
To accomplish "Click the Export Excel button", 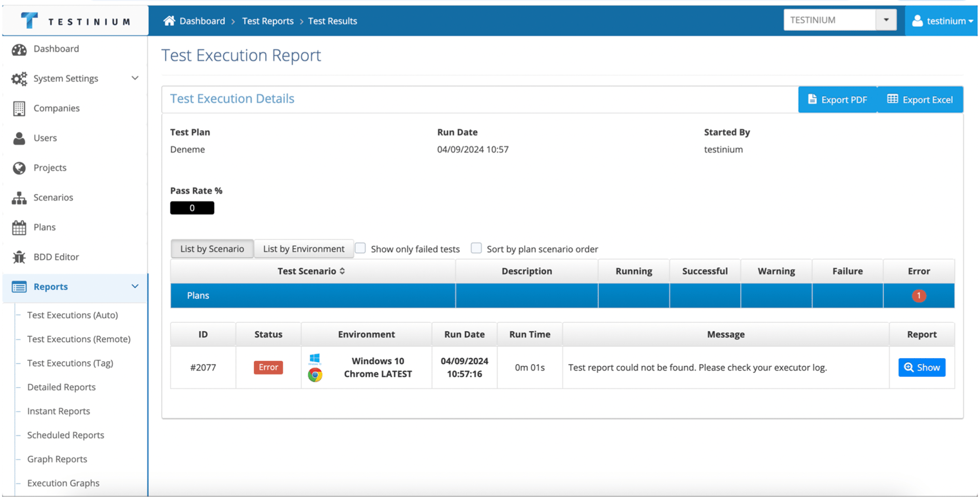I will [x=920, y=99].
